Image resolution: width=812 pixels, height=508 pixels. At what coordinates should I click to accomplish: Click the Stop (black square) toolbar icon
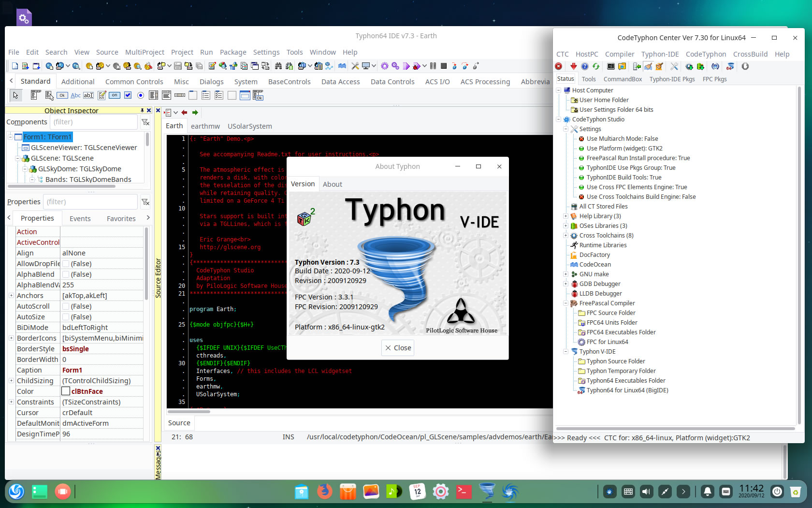443,66
